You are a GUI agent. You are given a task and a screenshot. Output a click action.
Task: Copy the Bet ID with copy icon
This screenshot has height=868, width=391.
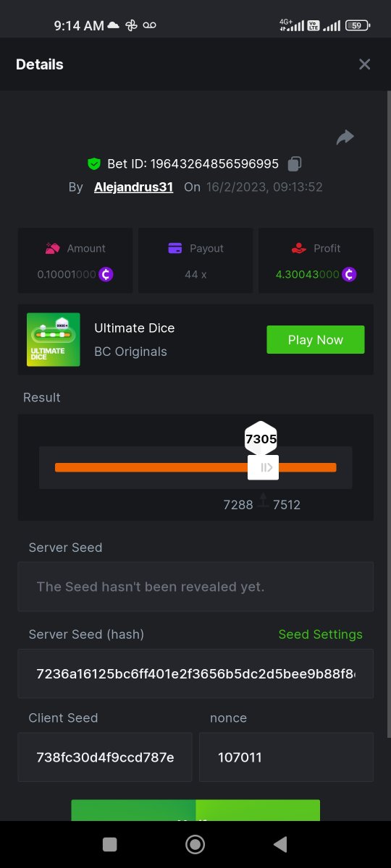click(x=294, y=163)
